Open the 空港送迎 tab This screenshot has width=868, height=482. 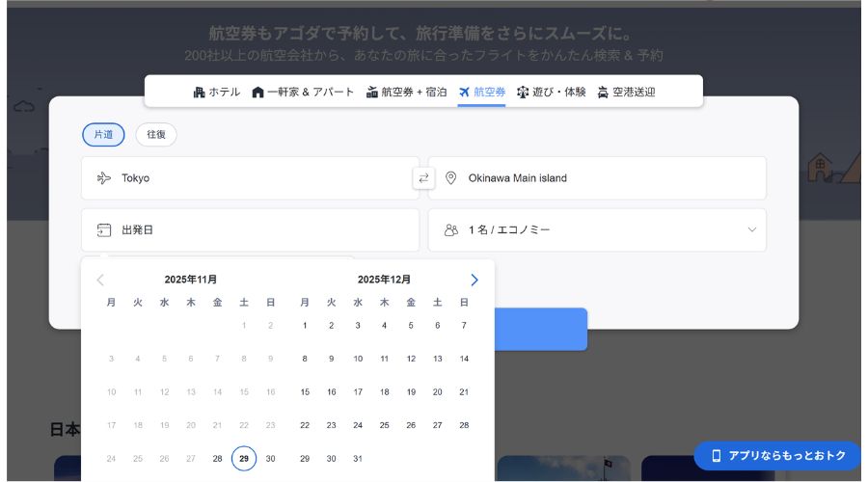[626, 92]
